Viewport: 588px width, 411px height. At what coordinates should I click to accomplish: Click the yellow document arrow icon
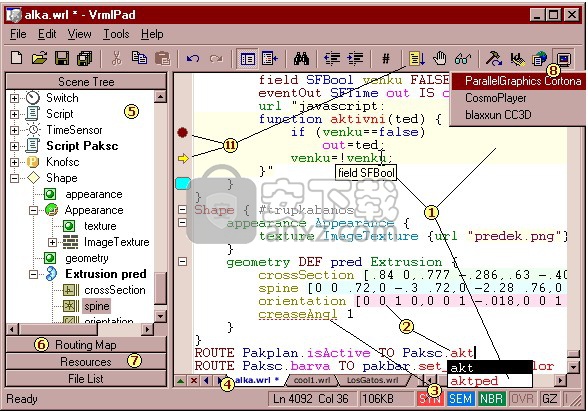(417, 59)
